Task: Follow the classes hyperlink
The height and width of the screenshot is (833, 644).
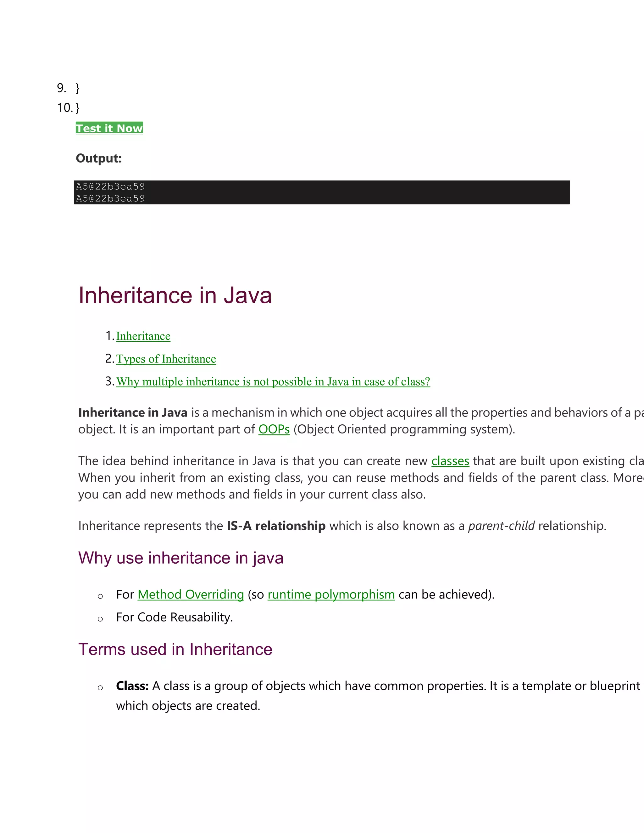Action: tap(450, 461)
